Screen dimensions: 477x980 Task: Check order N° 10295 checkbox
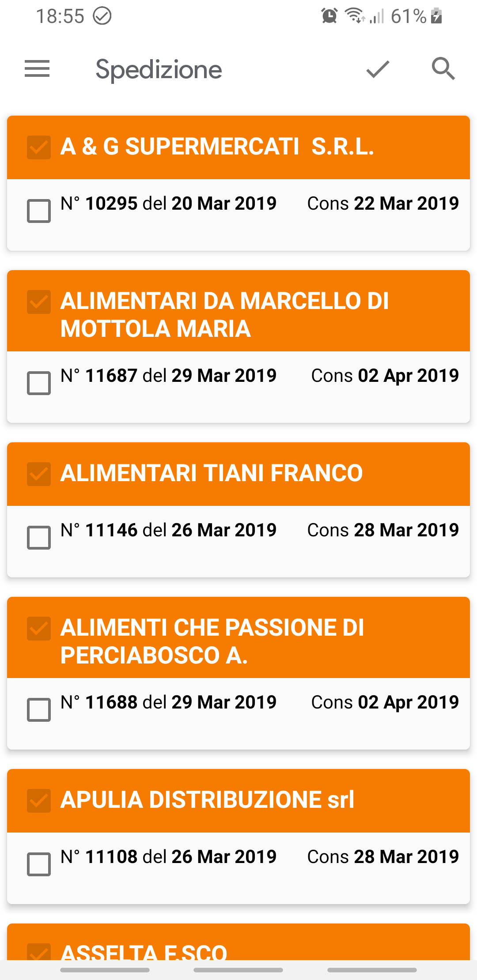click(39, 211)
